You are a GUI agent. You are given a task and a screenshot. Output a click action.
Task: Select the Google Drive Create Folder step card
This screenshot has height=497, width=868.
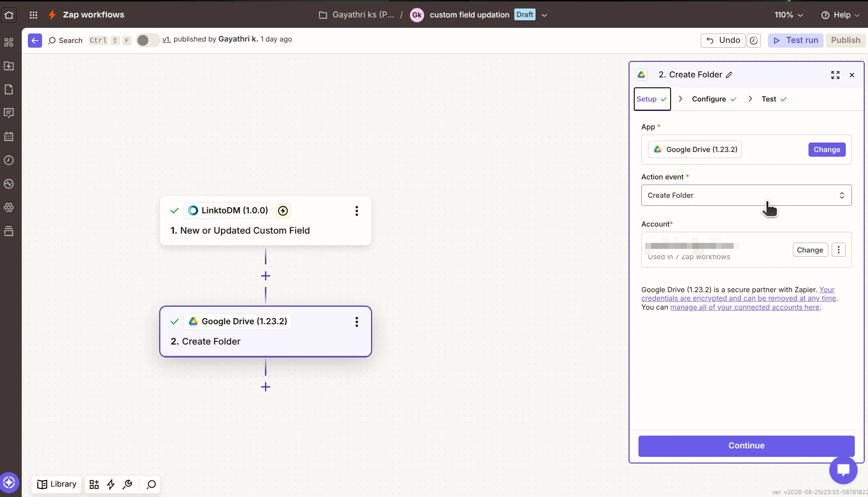265,331
